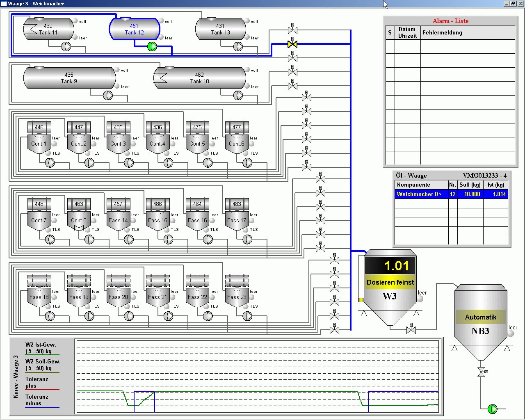The image size is (525, 420).
Task: Click container Cont.1 numbered 446
Action: [x=39, y=137]
